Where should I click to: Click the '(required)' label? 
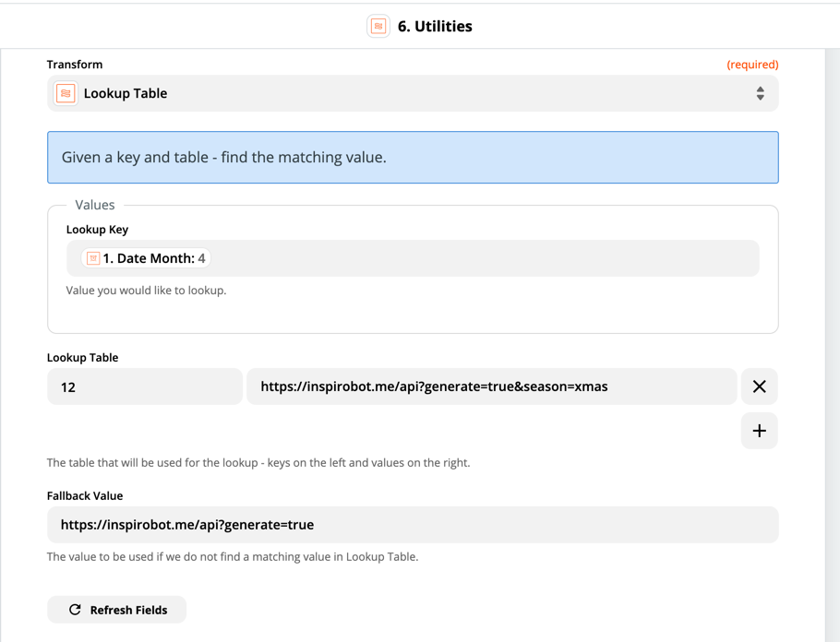click(x=752, y=65)
